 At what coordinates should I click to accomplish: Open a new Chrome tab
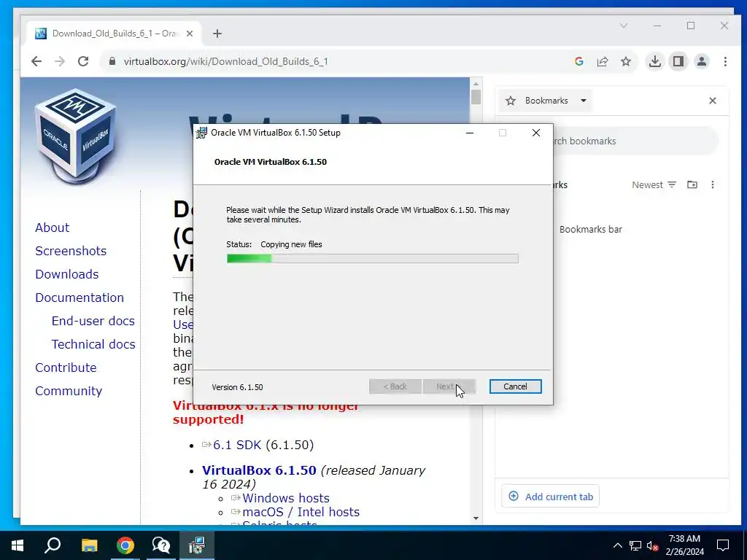(217, 34)
